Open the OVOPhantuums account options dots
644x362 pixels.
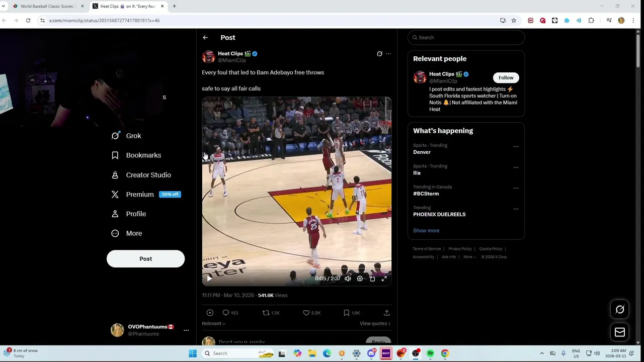point(186,330)
